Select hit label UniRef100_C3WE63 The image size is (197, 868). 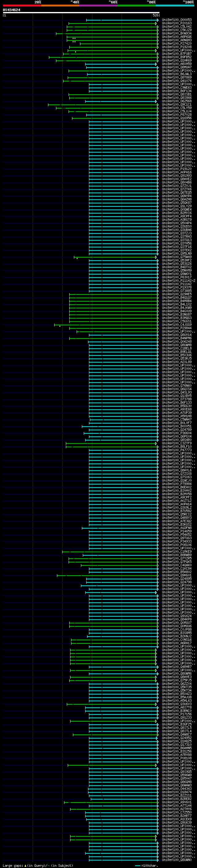[x=177, y=88]
